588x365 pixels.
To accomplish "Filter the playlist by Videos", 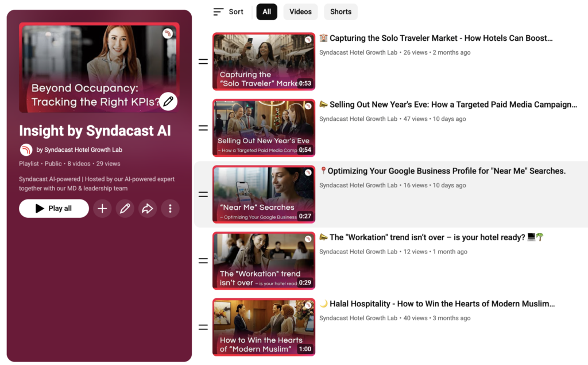I will click(300, 11).
